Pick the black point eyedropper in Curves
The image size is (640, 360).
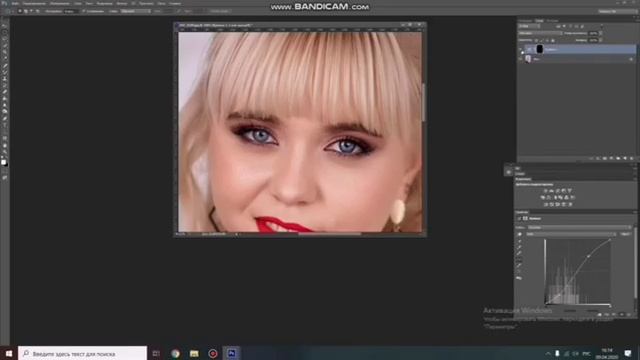click(519, 241)
